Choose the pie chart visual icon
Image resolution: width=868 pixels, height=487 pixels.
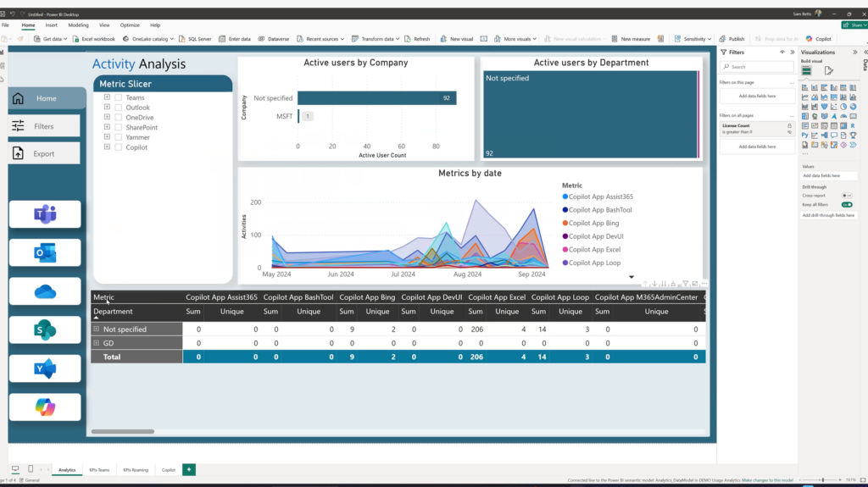point(843,107)
